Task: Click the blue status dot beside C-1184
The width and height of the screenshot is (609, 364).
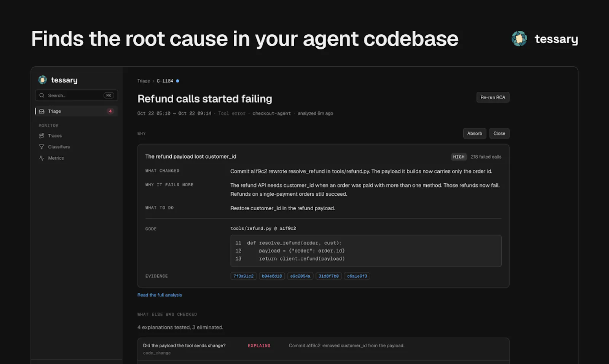Action: click(177, 81)
